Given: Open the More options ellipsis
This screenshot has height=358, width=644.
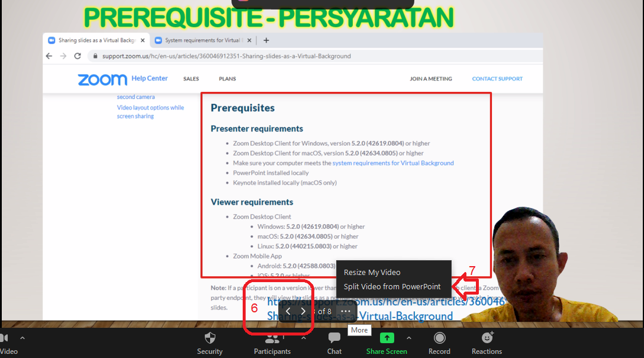Looking at the screenshot, I should (x=346, y=312).
